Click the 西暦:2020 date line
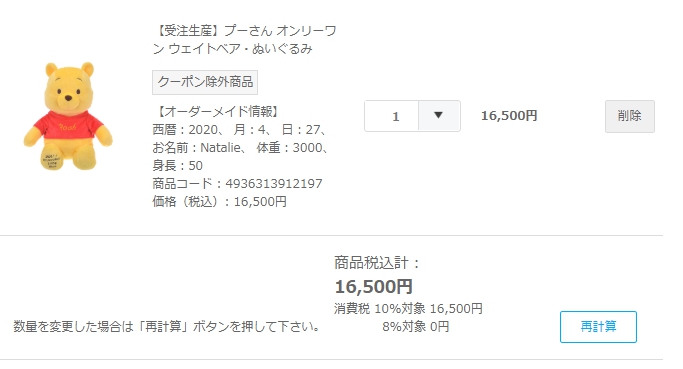The image size is (683, 369). (186, 130)
